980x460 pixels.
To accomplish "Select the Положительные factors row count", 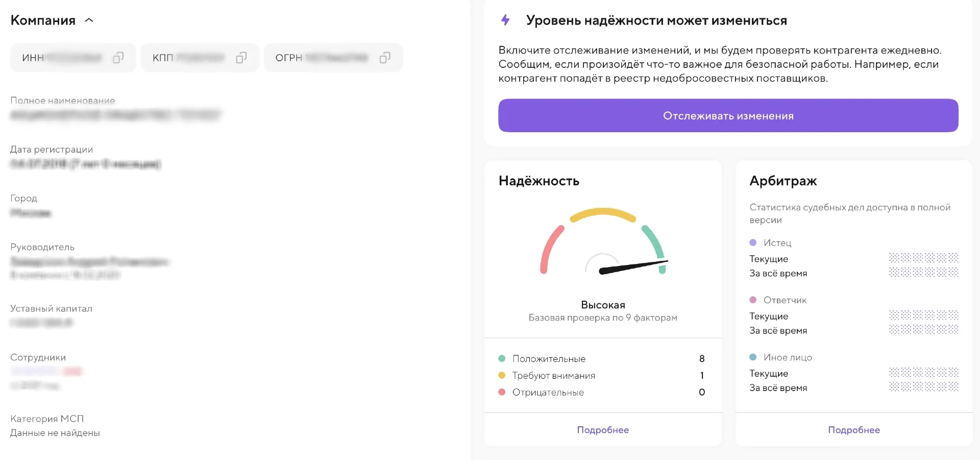I will click(702, 359).
